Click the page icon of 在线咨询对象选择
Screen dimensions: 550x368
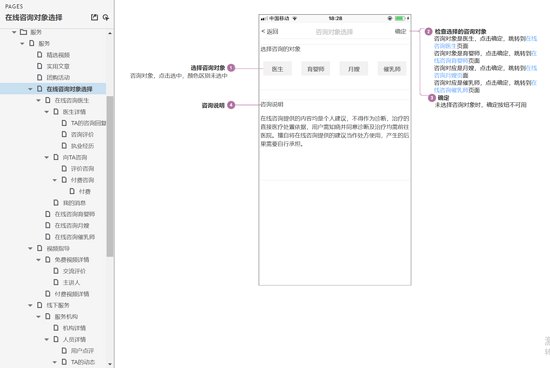tap(40, 89)
